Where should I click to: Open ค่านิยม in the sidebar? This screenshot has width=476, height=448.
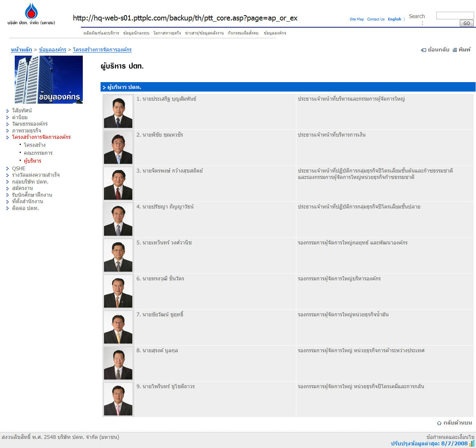tap(20, 117)
